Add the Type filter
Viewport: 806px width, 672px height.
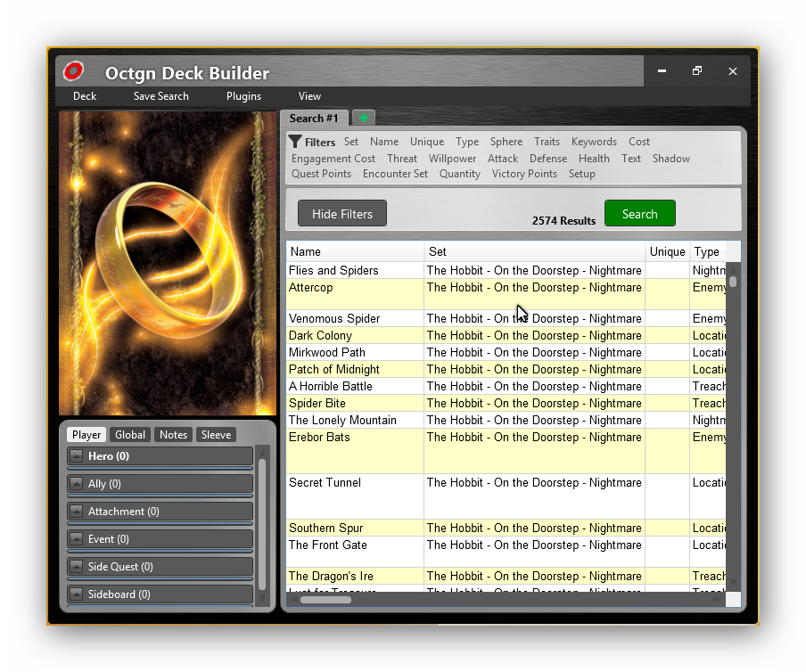(x=467, y=142)
